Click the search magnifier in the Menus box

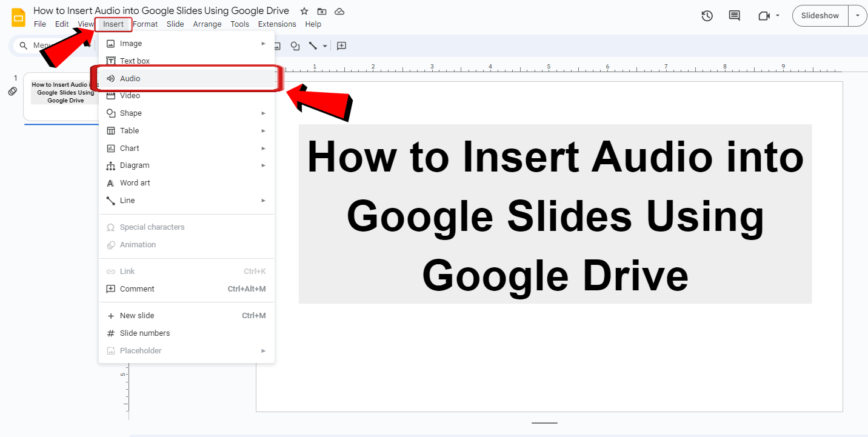pos(23,45)
